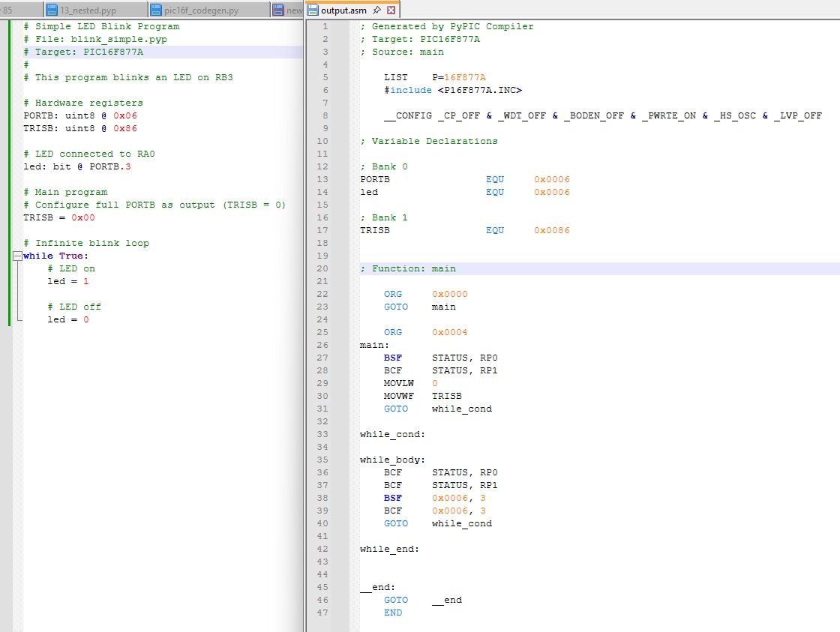Pin the output.asm tab

pos(376,10)
